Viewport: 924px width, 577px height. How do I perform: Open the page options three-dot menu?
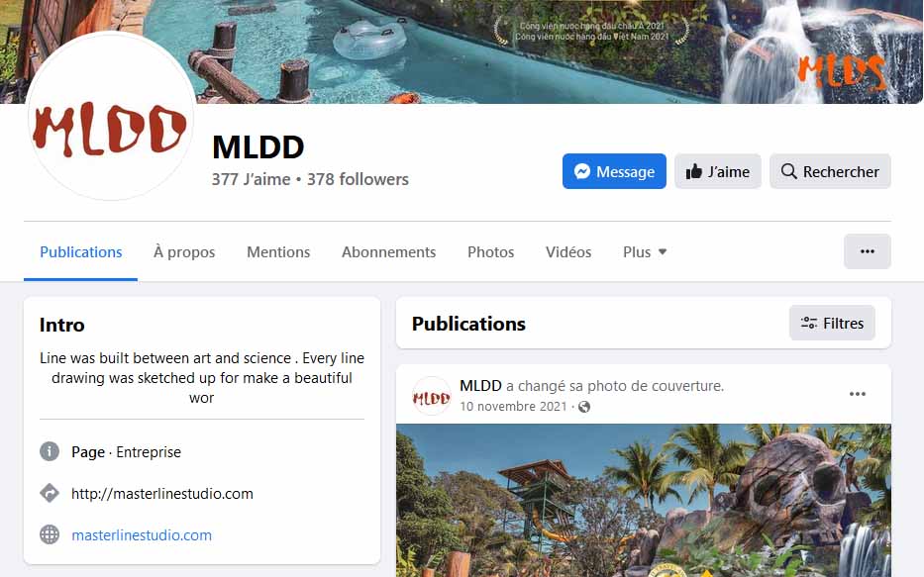[x=867, y=251]
